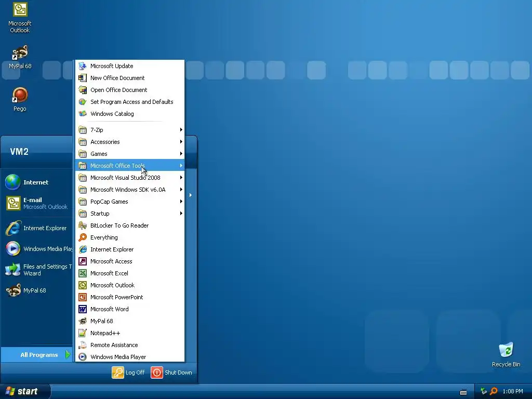Screen dimensions: 532x399
Task: Click Internet Explorer icon in pinned list
Action: [x=13, y=228]
